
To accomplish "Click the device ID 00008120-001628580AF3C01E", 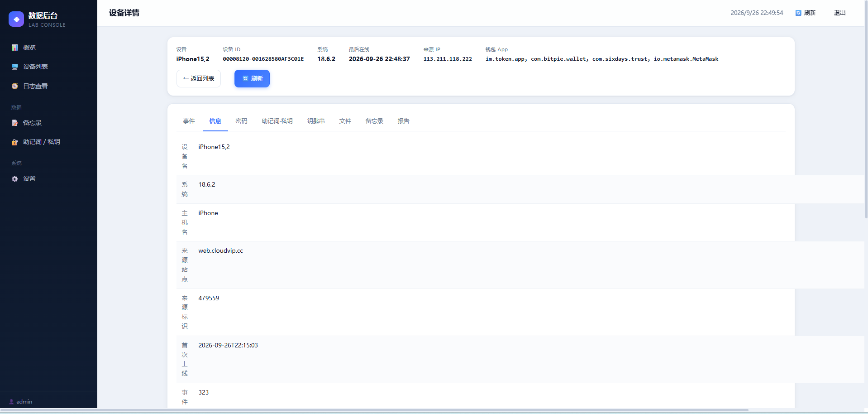I will (x=263, y=59).
